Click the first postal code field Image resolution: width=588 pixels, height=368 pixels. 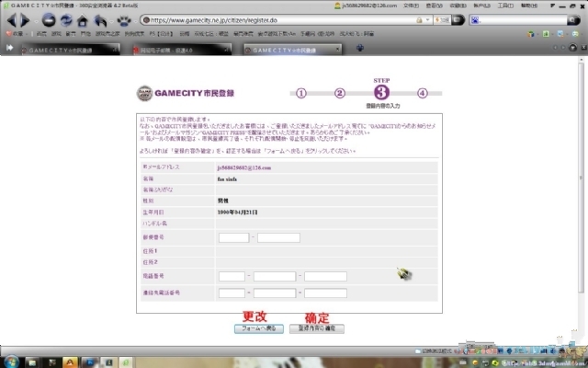234,237
